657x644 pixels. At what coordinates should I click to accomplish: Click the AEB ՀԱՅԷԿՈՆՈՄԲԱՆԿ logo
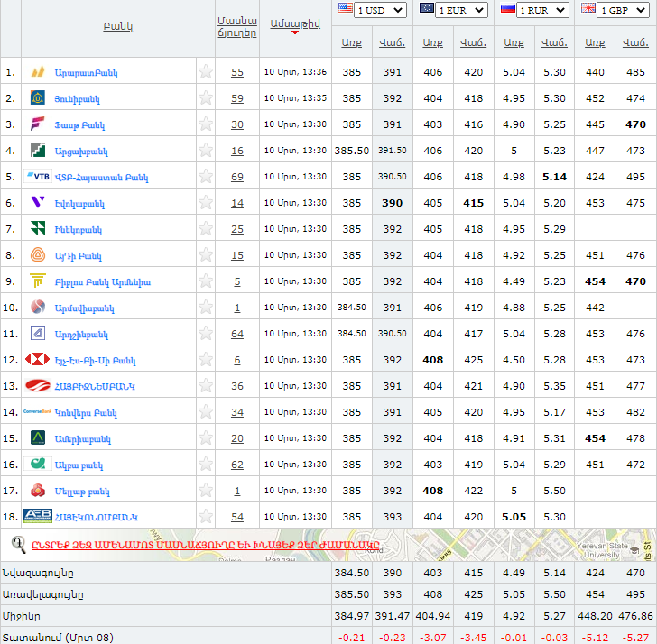pos(38,516)
